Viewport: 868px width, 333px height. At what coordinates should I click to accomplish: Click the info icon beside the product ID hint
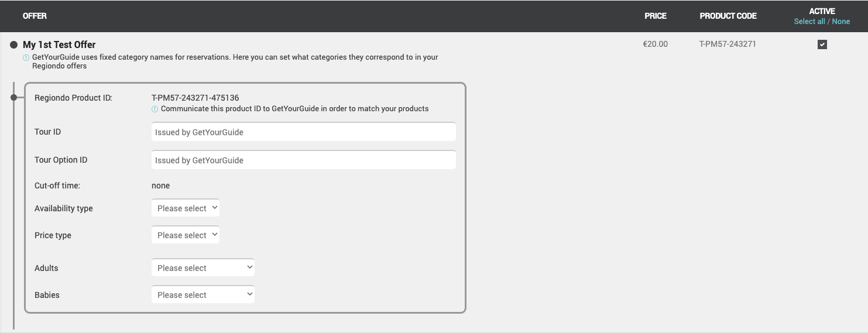[x=155, y=109]
